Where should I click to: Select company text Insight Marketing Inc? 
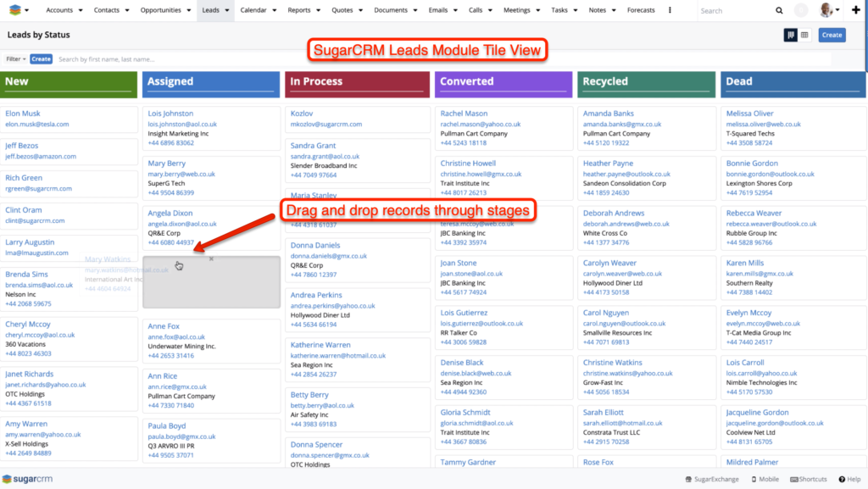178,134
